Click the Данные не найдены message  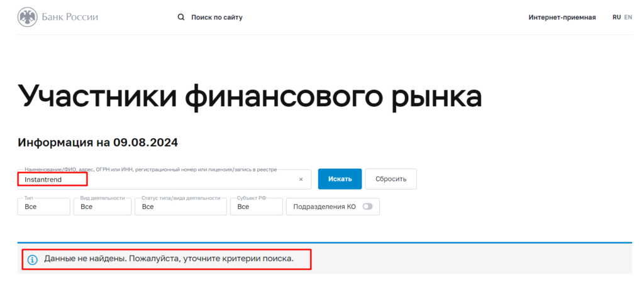(x=169, y=259)
